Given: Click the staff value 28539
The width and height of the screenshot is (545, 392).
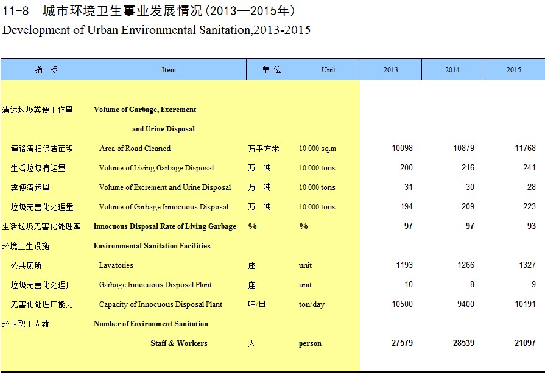Looking at the screenshot, I should point(463,343).
